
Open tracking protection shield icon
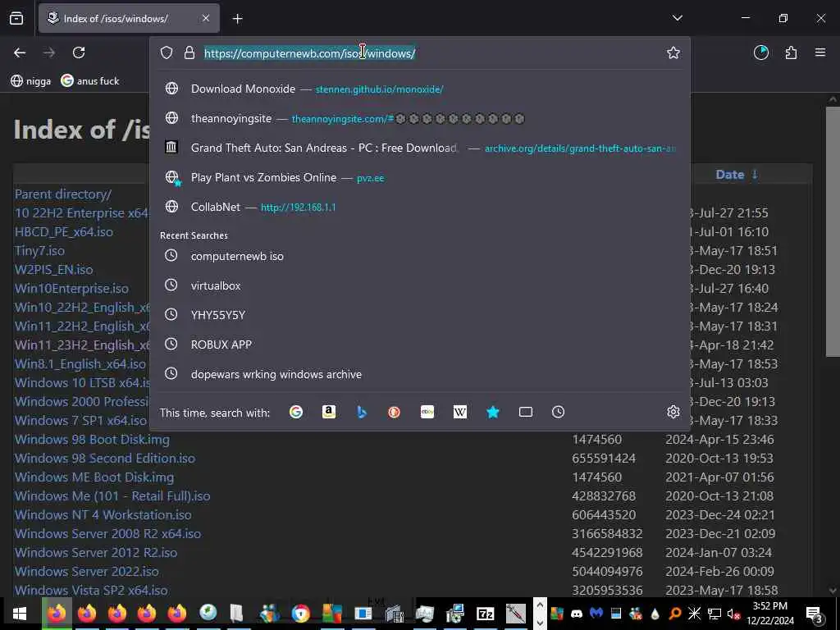pyautogui.click(x=167, y=52)
